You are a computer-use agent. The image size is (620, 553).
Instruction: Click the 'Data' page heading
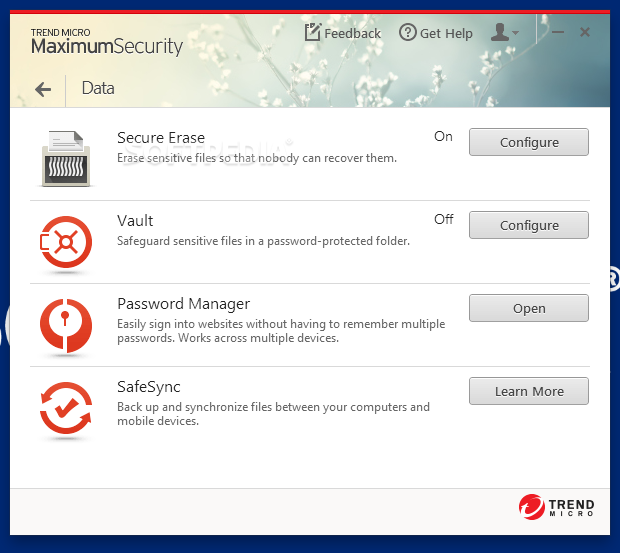pos(98,88)
